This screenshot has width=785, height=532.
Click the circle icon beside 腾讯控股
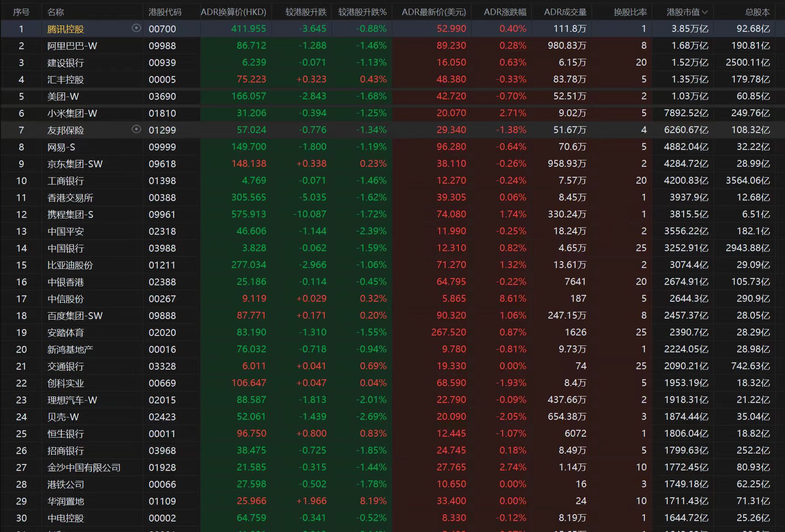tap(136, 28)
